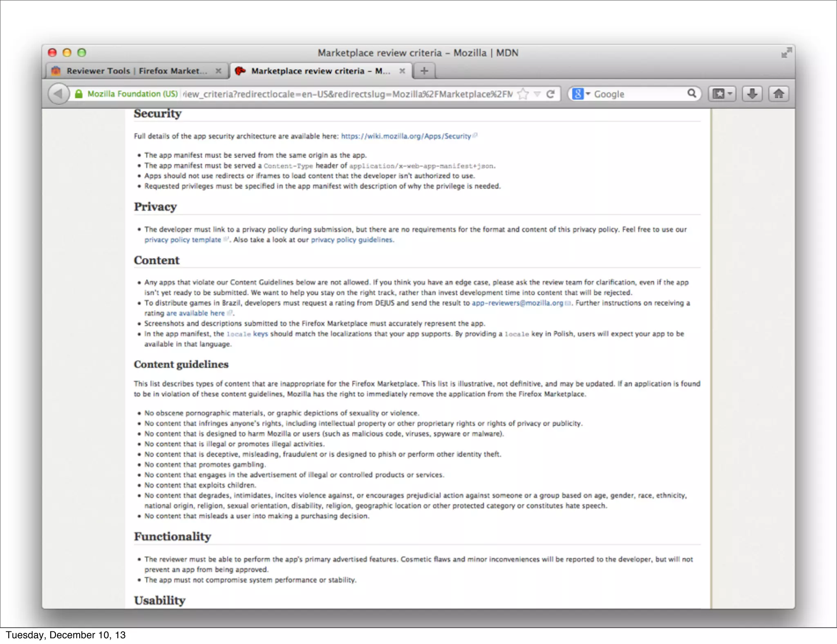Image resolution: width=837 pixels, height=644 pixels.
Task: Close the Reviewer Tools tab
Action: click(219, 71)
